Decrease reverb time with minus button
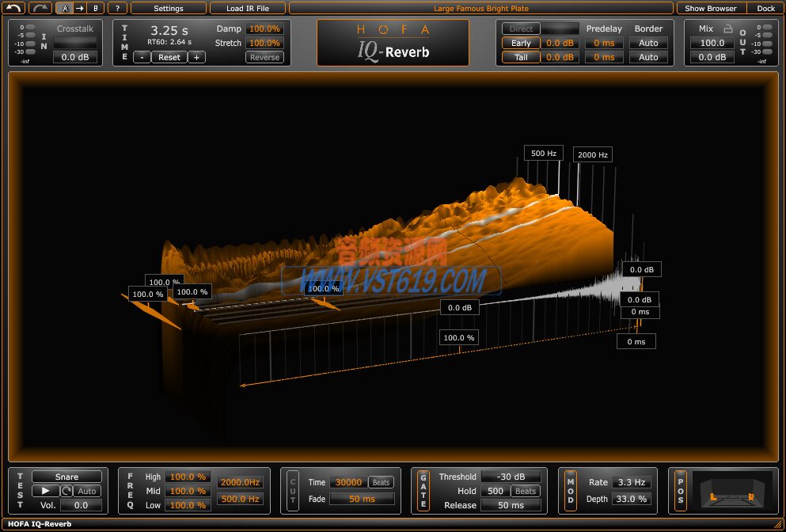The image size is (786, 532). tap(142, 57)
